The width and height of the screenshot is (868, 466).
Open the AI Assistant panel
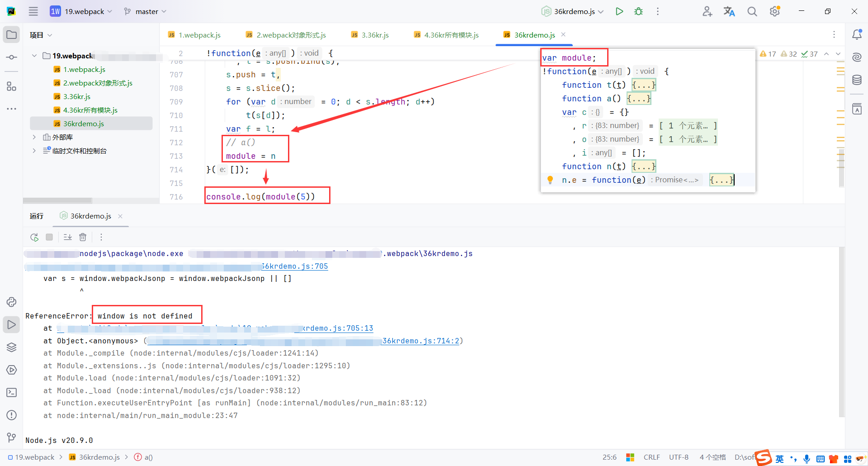[857, 57]
